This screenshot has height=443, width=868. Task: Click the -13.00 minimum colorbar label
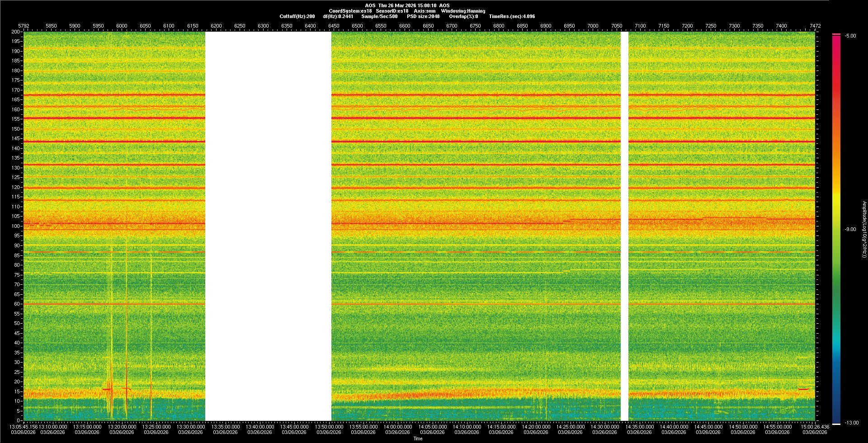(852, 423)
